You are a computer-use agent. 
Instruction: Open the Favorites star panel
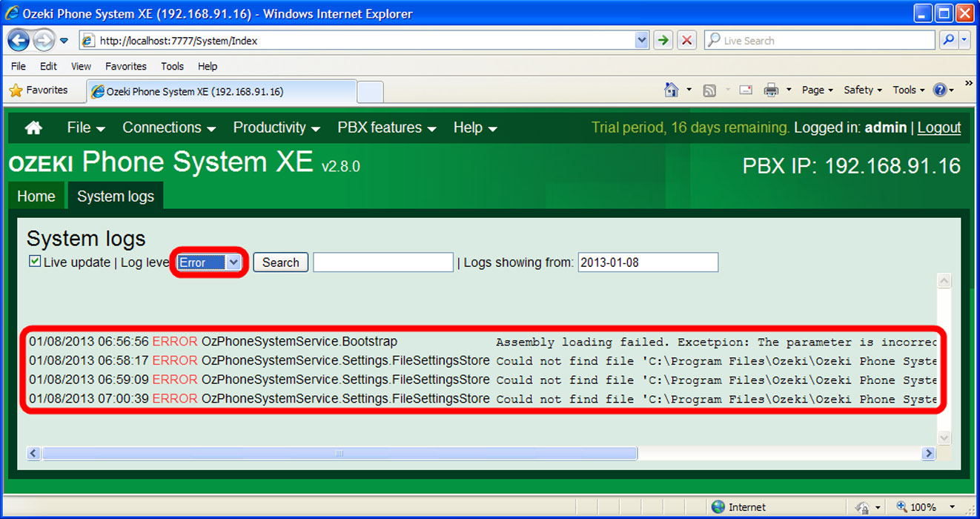(x=39, y=90)
